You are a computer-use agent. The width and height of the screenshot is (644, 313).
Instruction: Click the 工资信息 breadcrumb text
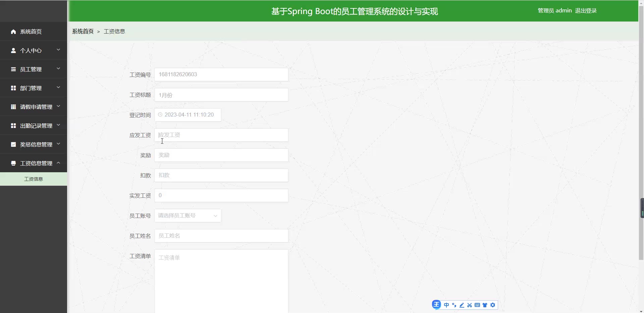coord(114,31)
